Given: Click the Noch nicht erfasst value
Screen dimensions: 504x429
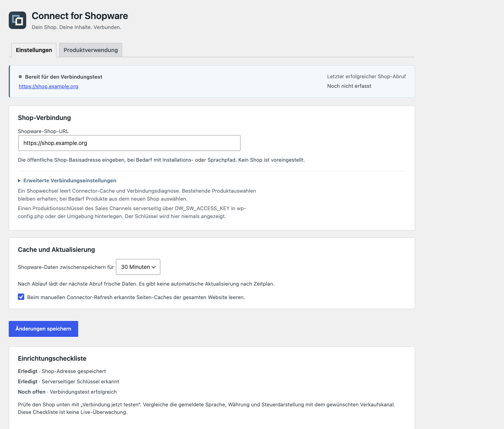Looking at the screenshot, I should tap(349, 86).
